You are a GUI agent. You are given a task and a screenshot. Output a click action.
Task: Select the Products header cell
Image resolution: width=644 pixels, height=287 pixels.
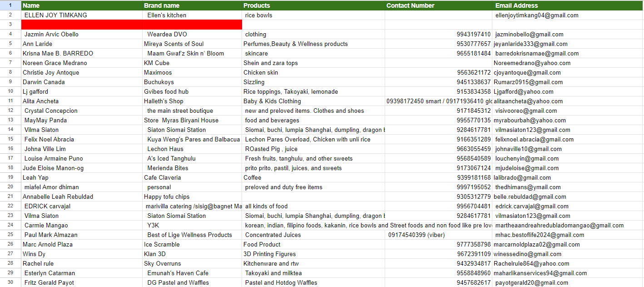(313, 5)
